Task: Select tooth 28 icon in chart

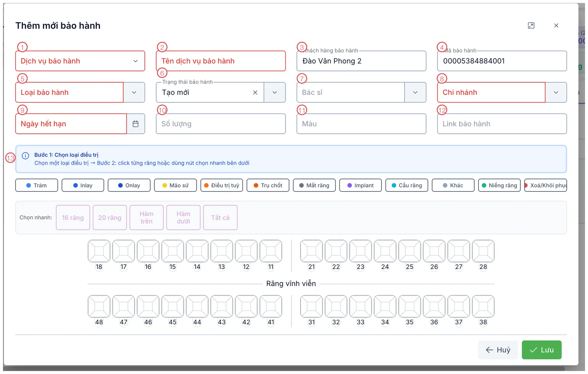Action: click(x=483, y=251)
